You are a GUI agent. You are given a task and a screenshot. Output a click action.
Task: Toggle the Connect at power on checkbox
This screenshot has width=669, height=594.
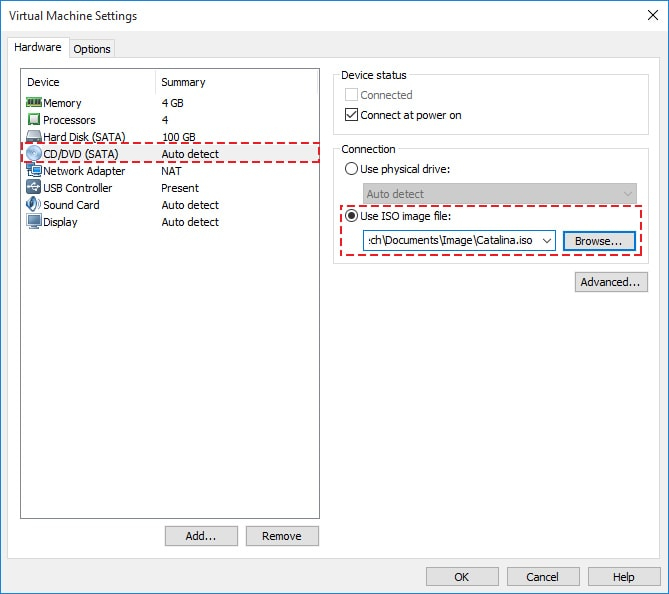click(351, 115)
